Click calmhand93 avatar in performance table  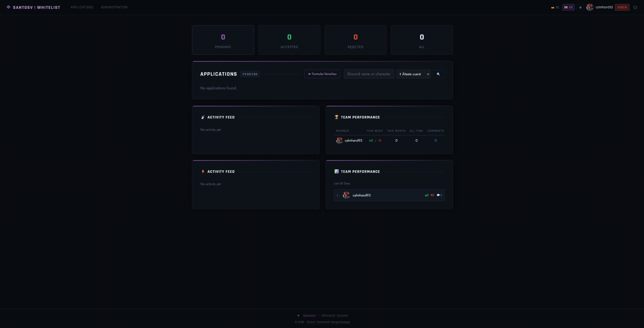(339, 141)
